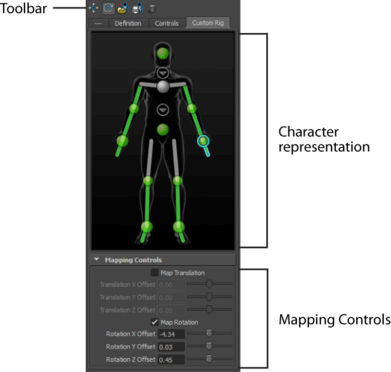Expand the spine arrow cell above the hips

pos(163,110)
